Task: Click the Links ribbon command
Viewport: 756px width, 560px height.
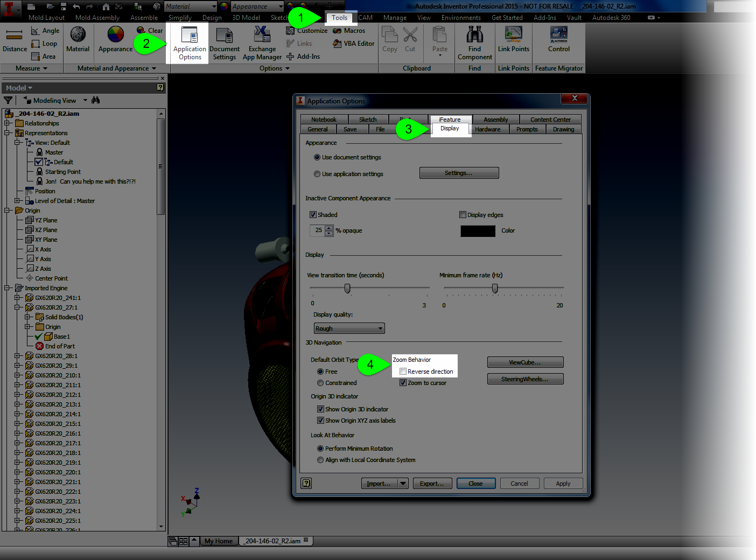Action: tap(299, 44)
